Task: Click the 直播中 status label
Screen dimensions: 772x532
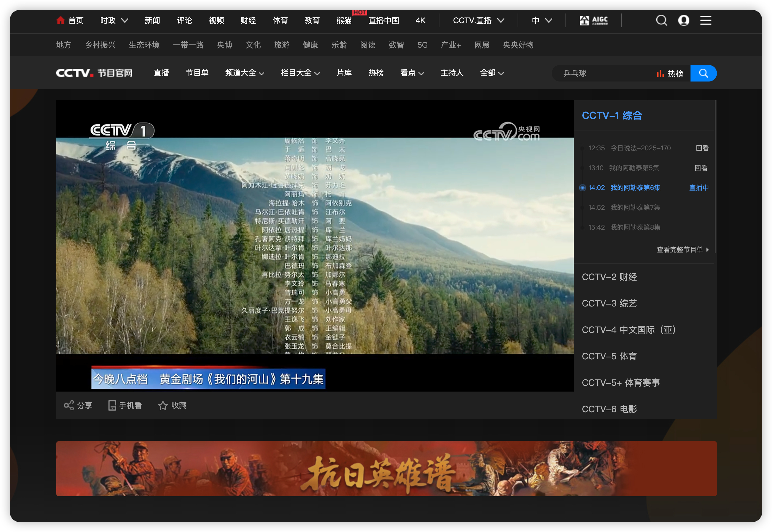Action: pyautogui.click(x=699, y=188)
